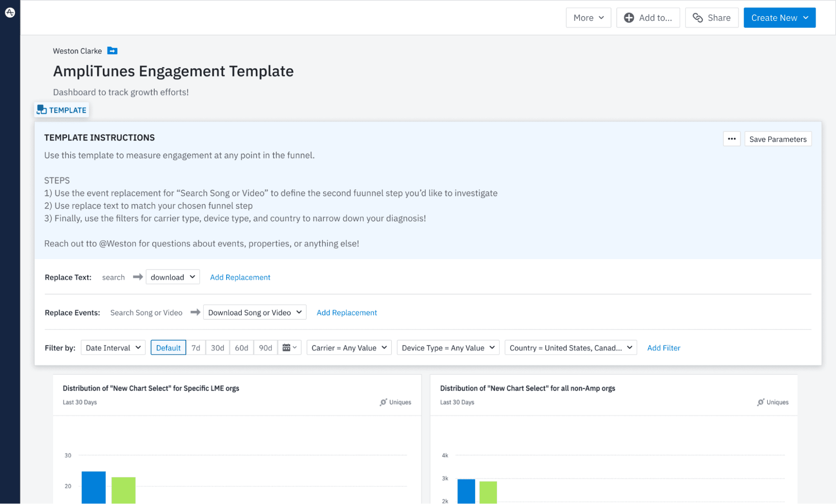The width and height of the screenshot is (836, 504).
Task: Click the Save Parameters button
Action: (x=777, y=139)
